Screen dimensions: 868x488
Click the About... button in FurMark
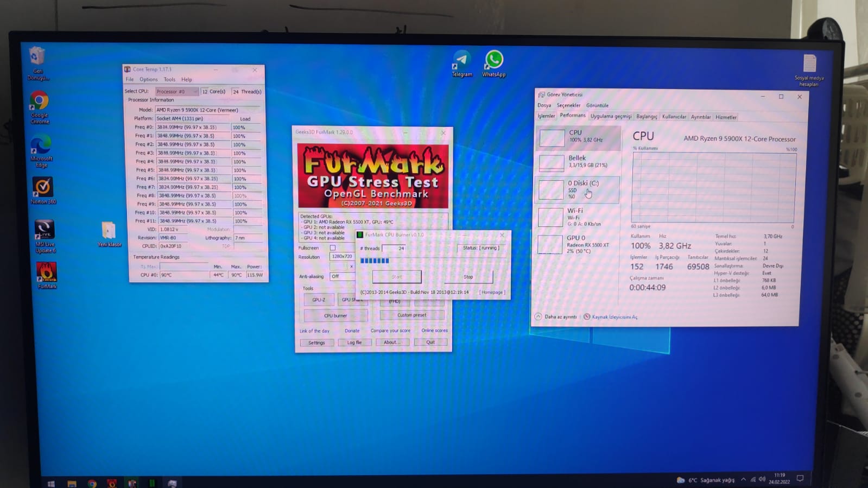point(392,343)
